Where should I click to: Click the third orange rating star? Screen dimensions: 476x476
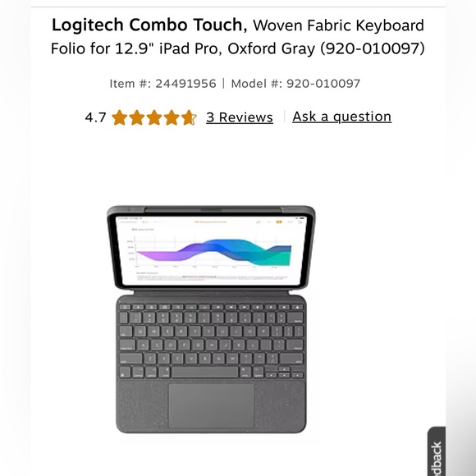(154, 117)
